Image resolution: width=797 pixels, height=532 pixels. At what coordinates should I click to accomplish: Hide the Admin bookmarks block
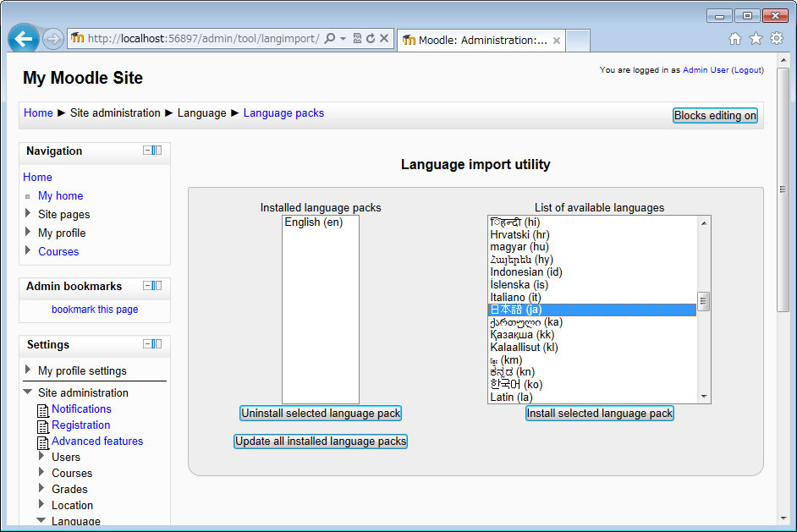coord(147,286)
